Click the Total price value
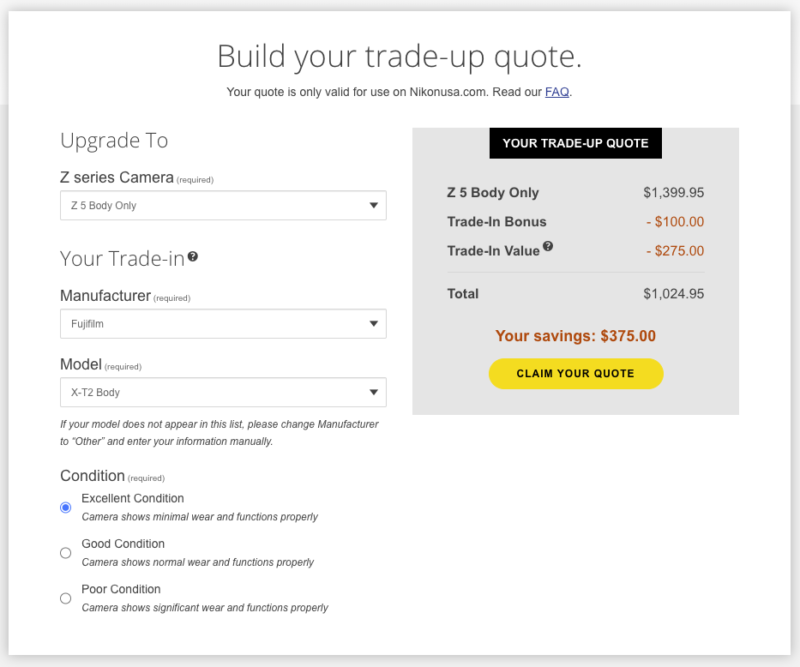This screenshot has width=800, height=667. 673,294
